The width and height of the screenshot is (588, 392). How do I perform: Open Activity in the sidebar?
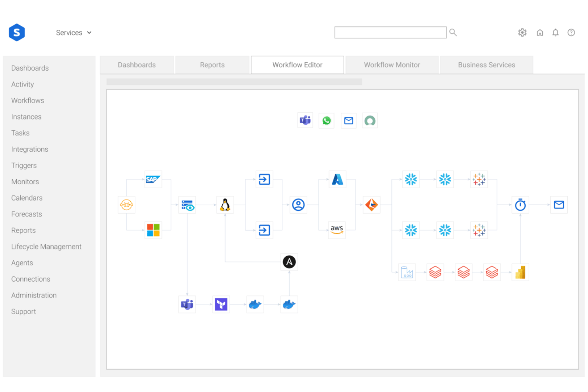(23, 84)
